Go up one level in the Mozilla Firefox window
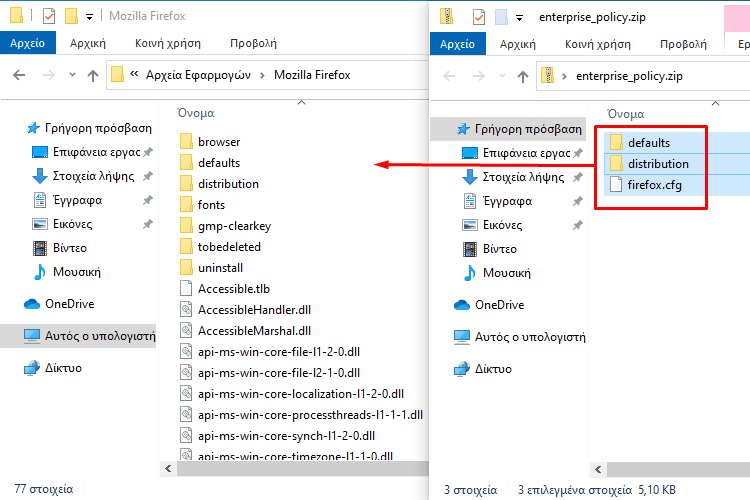The width and height of the screenshot is (750, 500). [x=93, y=75]
